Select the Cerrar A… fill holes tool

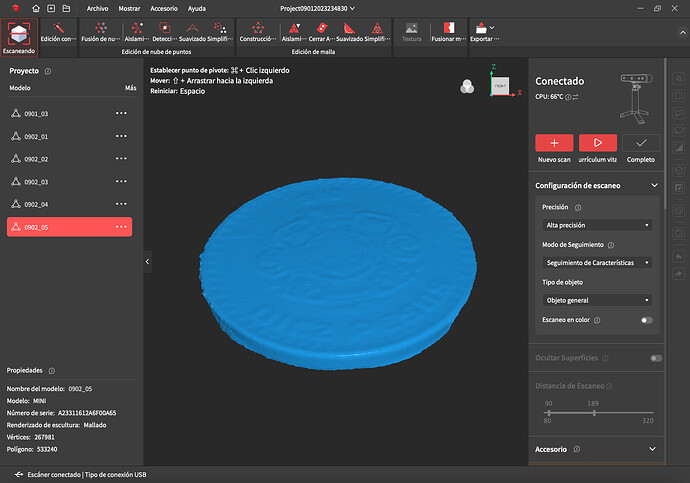[322, 32]
